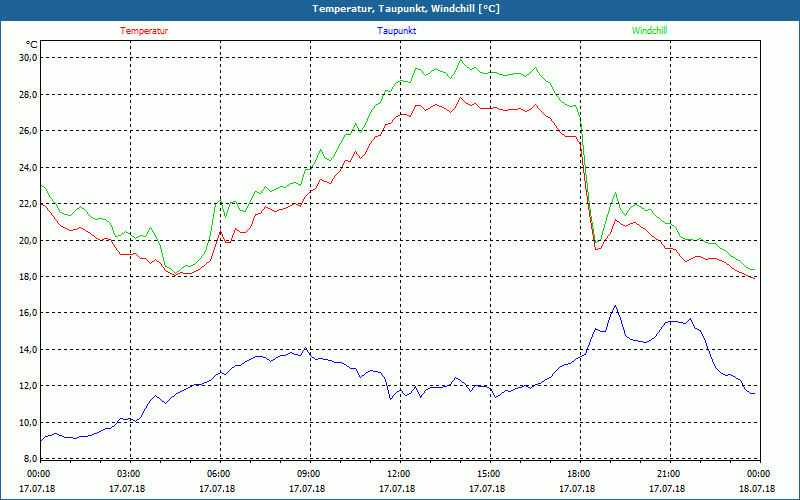Click the 06:00 time axis label
The image size is (800, 500).
pos(219,474)
